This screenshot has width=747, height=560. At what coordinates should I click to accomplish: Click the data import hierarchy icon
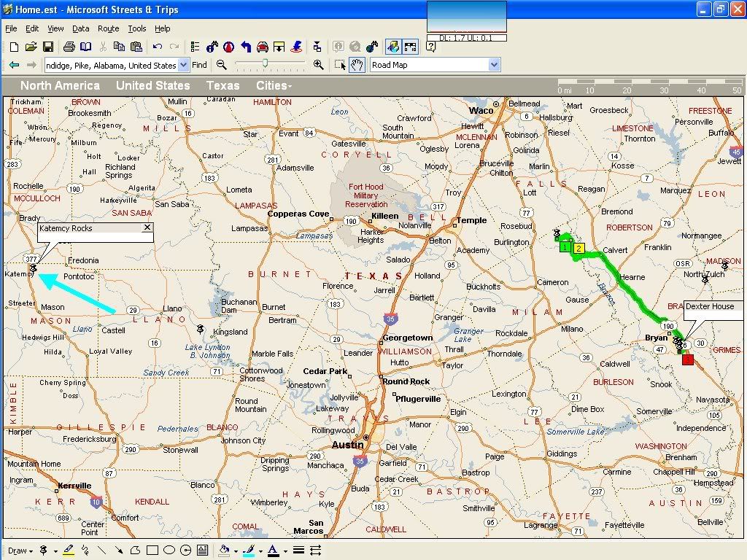317,47
